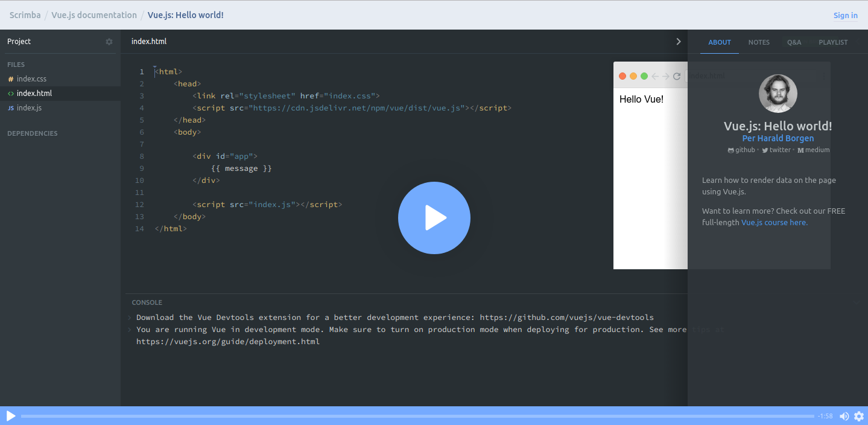Click the author's profile picture
This screenshot has width=868, height=425.
click(778, 94)
